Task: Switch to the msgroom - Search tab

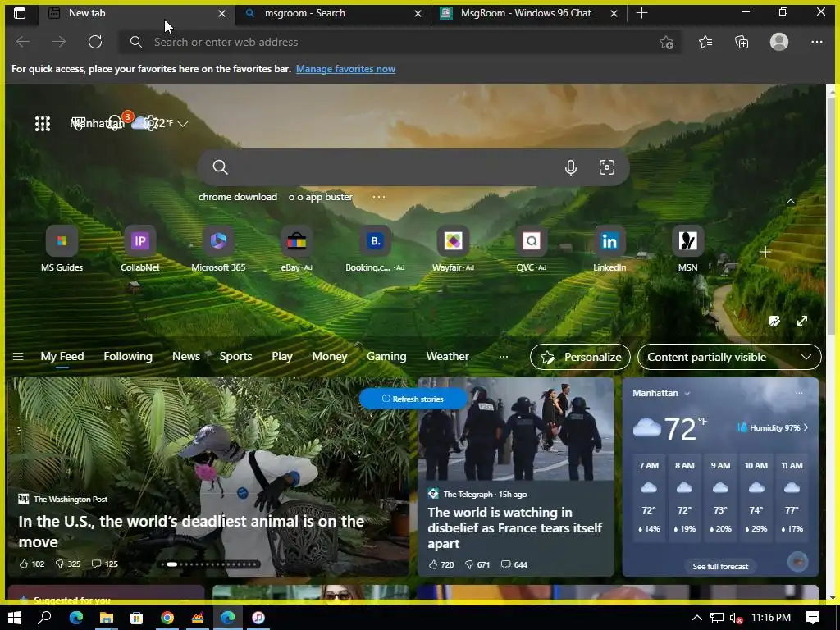Action: pos(332,13)
